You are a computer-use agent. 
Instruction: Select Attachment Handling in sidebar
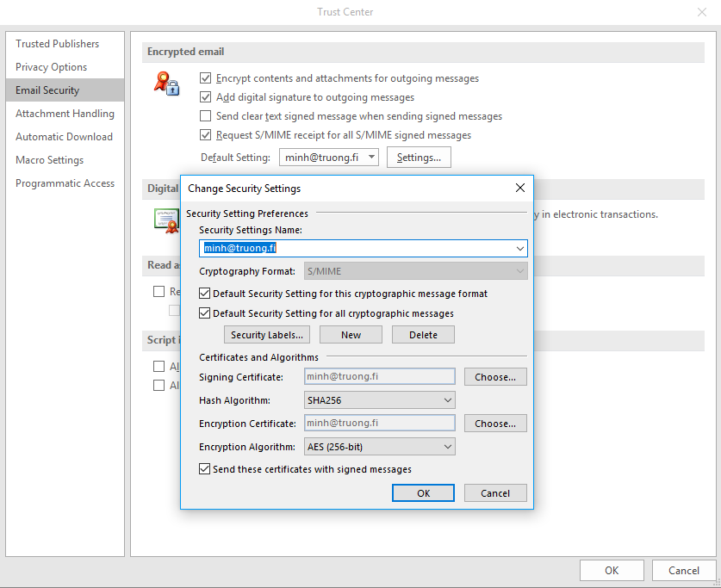point(65,114)
